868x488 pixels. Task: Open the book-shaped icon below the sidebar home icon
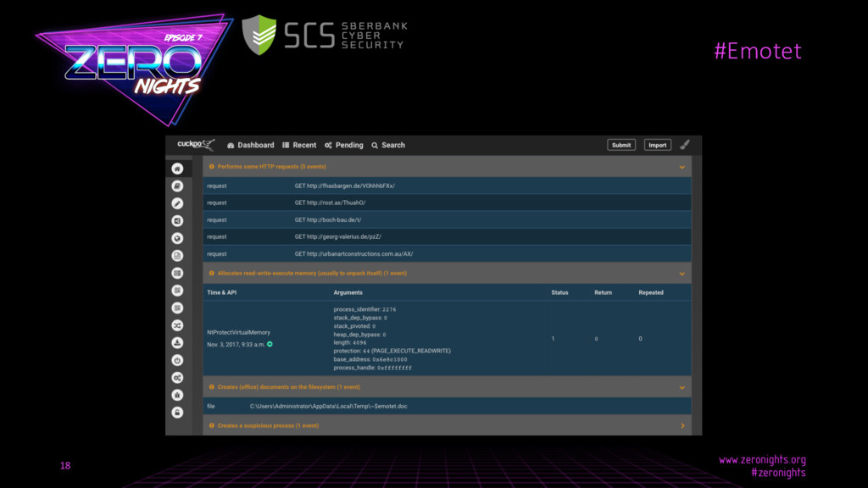(x=177, y=186)
